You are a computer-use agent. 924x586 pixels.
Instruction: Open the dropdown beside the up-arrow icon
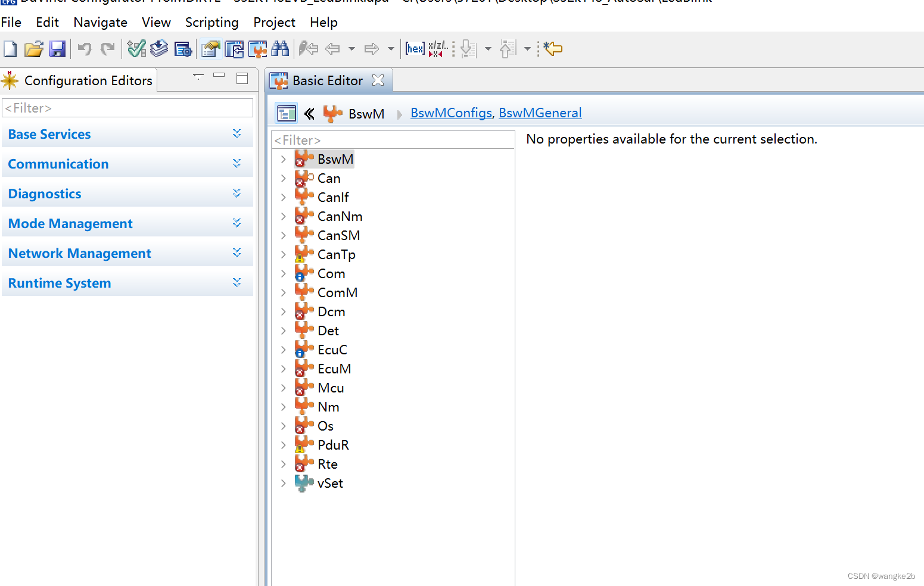527,49
